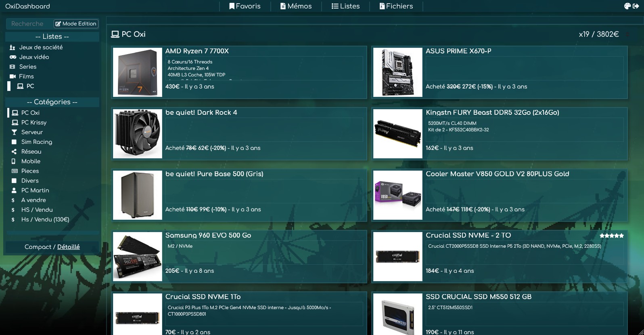Open the Réseau share icon category
644x335 pixels.
pos(26,152)
